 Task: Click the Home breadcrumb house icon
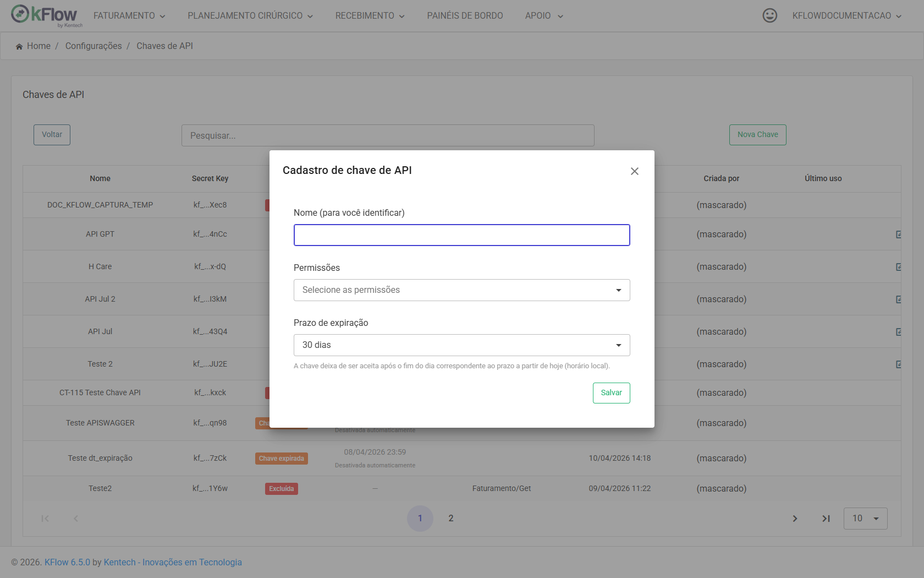click(x=19, y=46)
